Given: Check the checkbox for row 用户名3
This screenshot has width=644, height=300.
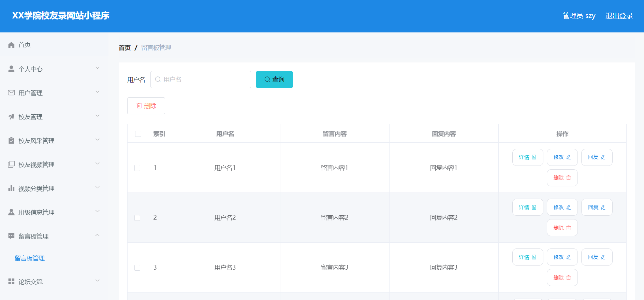Looking at the screenshot, I should [x=137, y=268].
